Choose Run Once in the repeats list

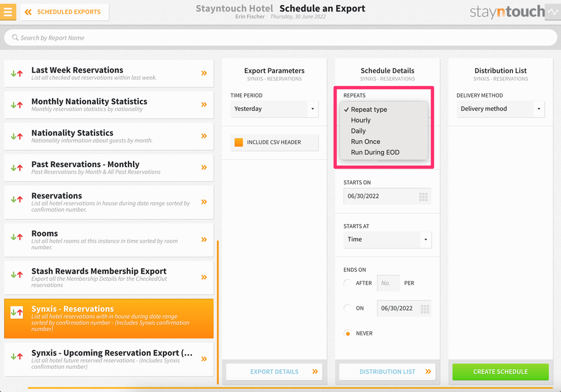point(384,141)
